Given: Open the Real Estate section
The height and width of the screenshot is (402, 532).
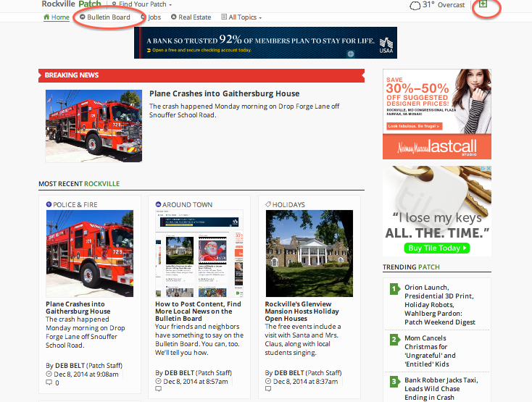Looking at the screenshot, I should pyautogui.click(x=191, y=17).
